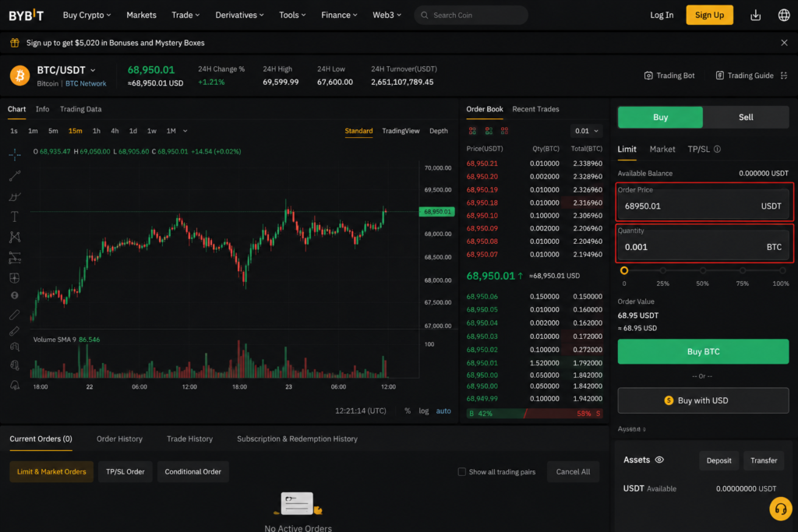Set quantity slider to 50% mark
798x532 pixels.
703,270
